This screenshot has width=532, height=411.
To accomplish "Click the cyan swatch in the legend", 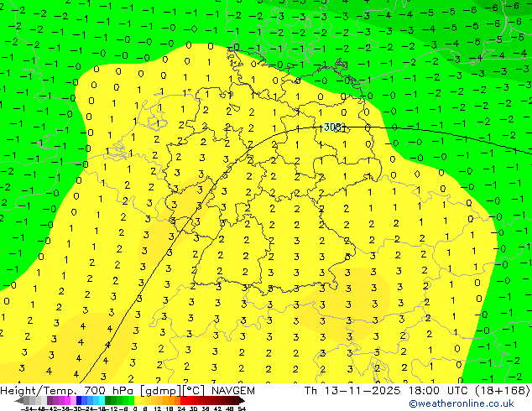I will (x=102, y=401).
